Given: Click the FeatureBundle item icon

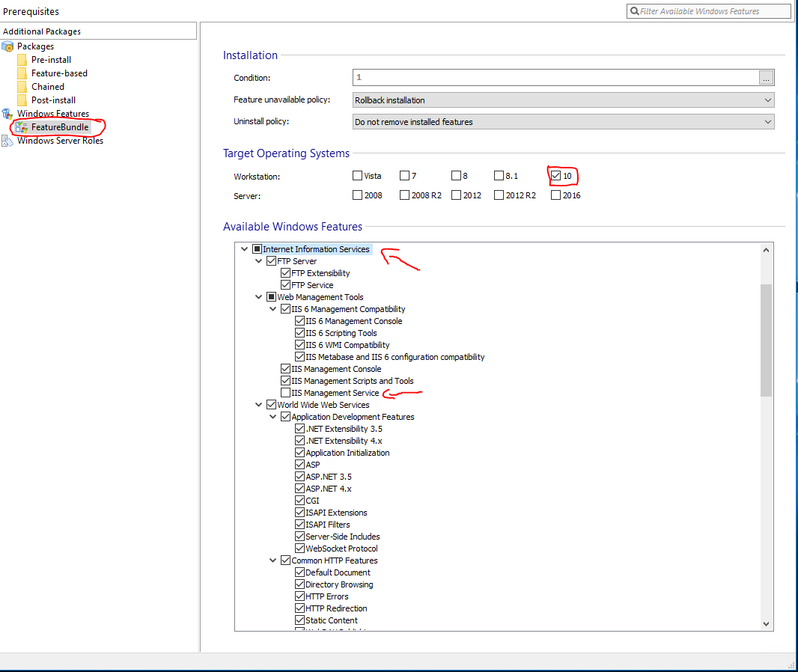Looking at the screenshot, I should (22, 127).
